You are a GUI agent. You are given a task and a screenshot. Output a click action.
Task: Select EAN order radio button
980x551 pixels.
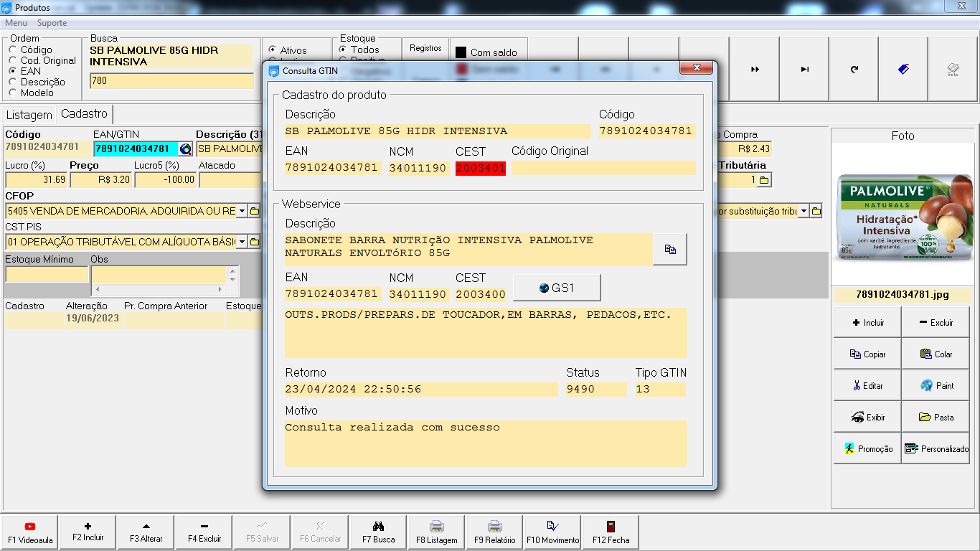[13, 72]
